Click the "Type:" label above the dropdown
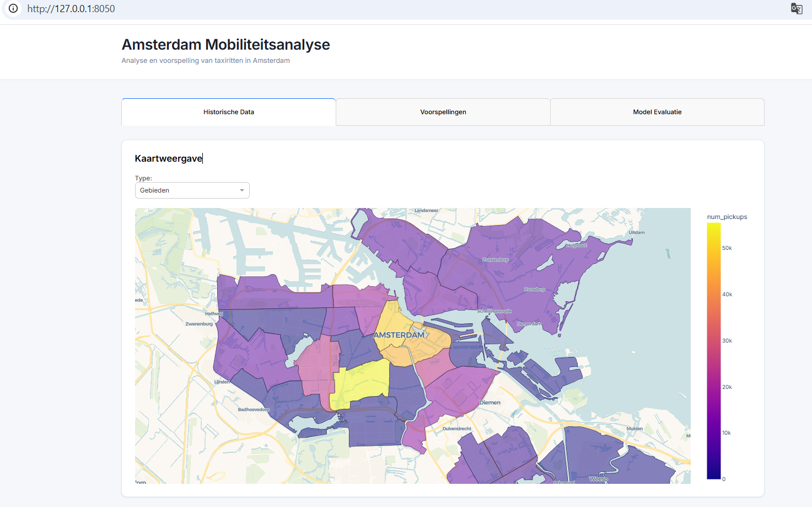Image resolution: width=812 pixels, height=507 pixels. coord(143,178)
